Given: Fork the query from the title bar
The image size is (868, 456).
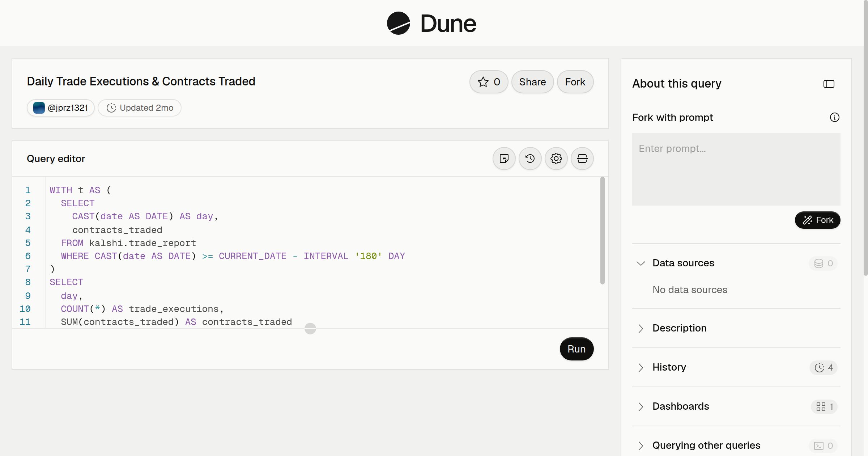Looking at the screenshot, I should 575,82.
